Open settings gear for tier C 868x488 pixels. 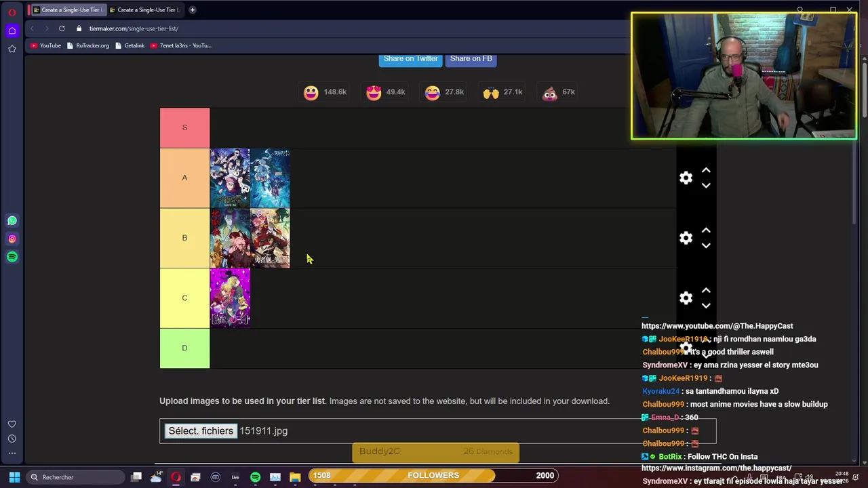tap(686, 298)
